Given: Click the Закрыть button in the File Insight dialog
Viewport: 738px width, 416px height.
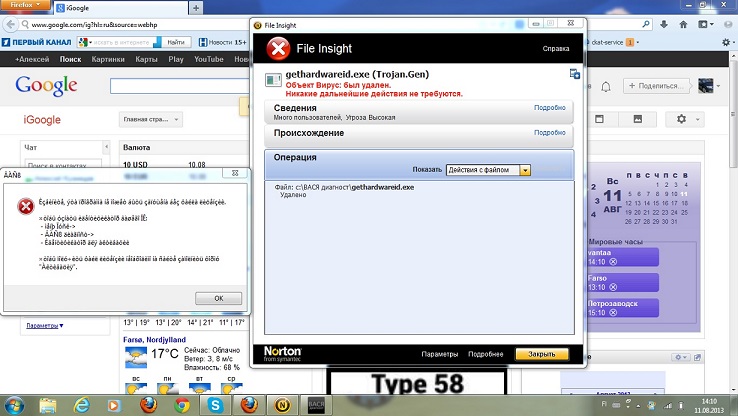Looking at the screenshot, I should coord(542,354).
